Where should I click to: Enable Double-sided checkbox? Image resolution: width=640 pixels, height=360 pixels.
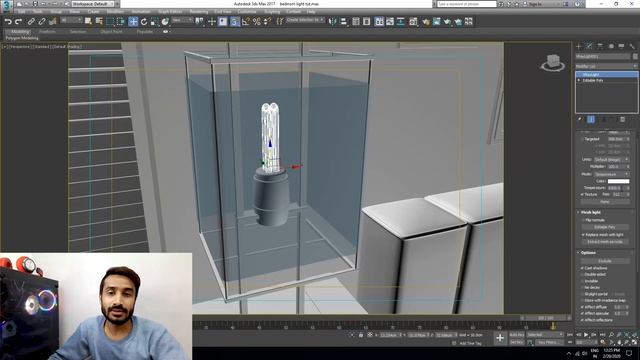click(x=582, y=275)
